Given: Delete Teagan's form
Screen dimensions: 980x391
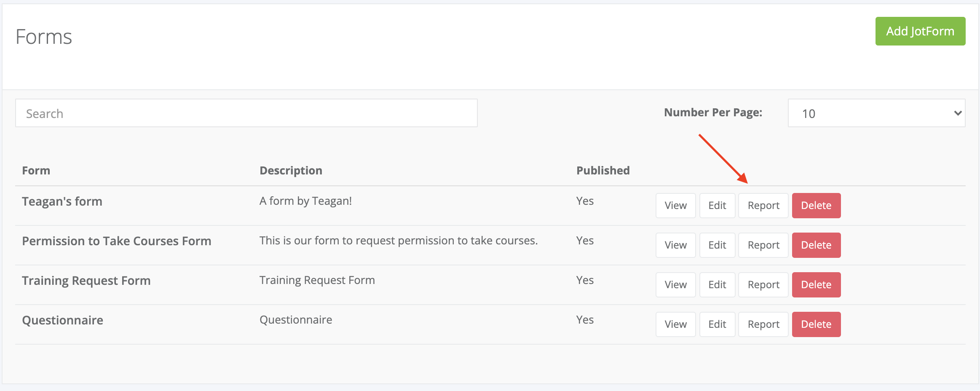Looking at the screenshot, I should pyautogui.click(x=816, y=206).
